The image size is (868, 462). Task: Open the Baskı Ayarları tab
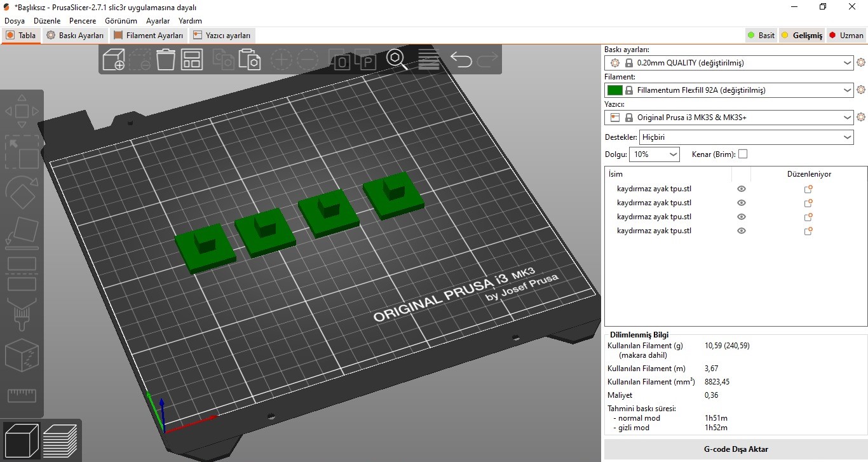(x=76, y=36)
